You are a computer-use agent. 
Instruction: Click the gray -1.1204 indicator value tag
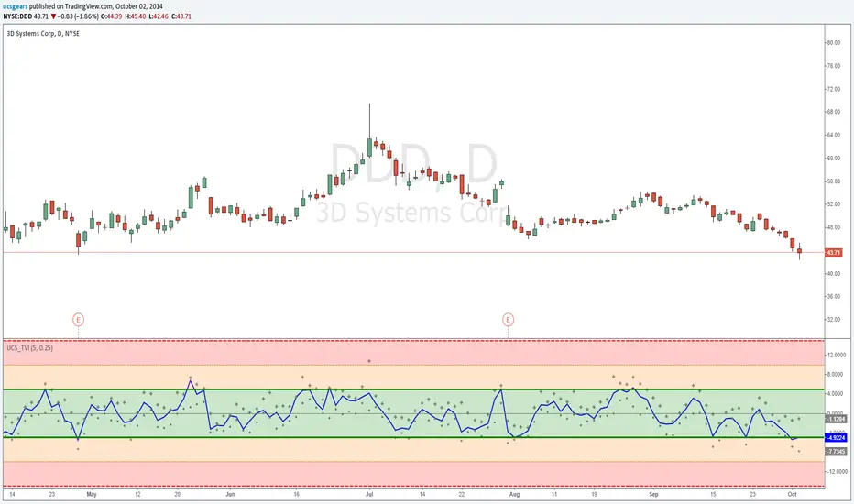(836, 419)
